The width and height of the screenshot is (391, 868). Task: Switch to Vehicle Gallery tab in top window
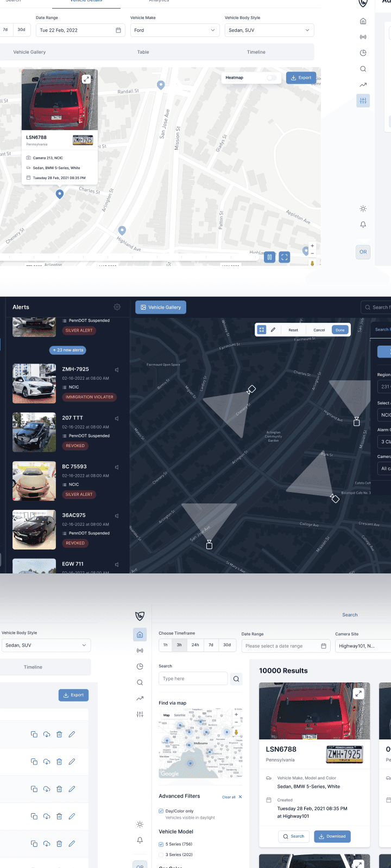click(x=29, y=52)
